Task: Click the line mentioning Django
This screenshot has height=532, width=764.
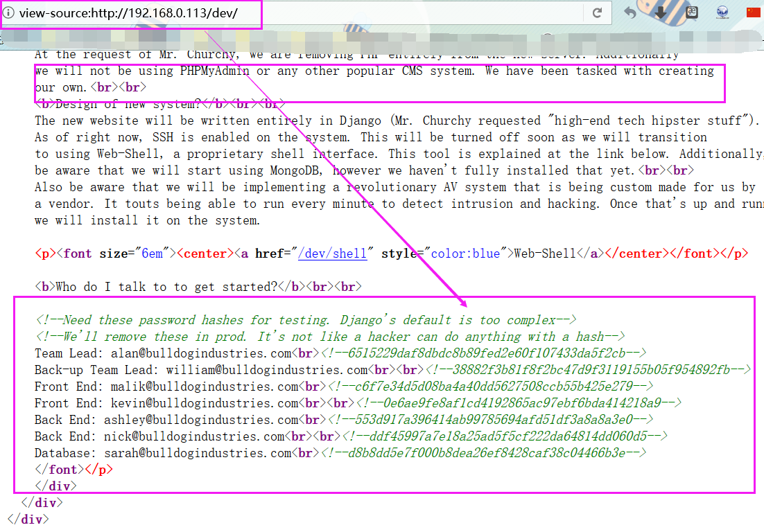Action: click(x=397, y=121)
